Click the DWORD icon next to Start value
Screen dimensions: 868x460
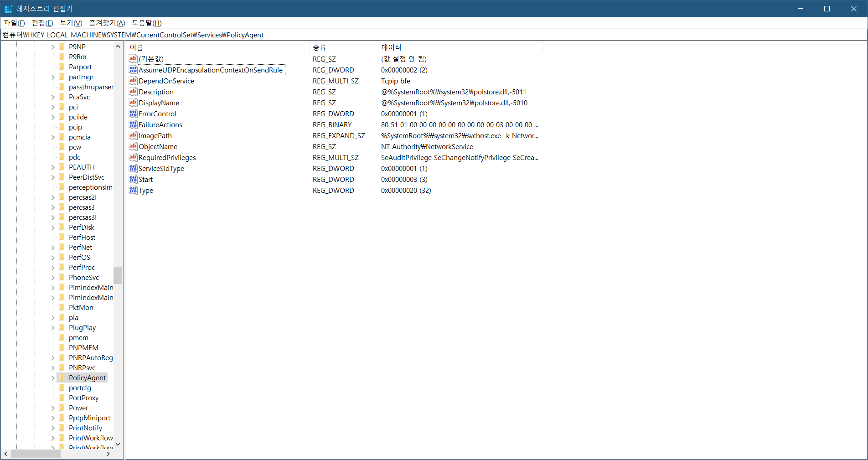(x=133, y=179)
